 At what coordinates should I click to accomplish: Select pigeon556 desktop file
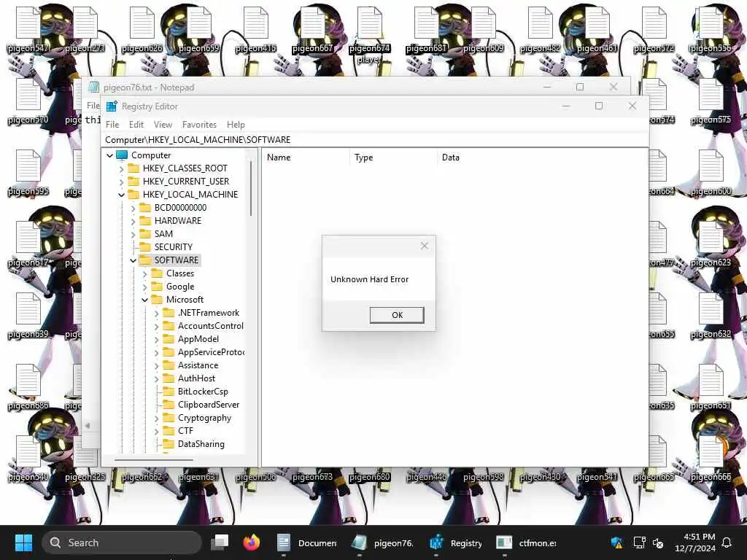tap(711, 30)
